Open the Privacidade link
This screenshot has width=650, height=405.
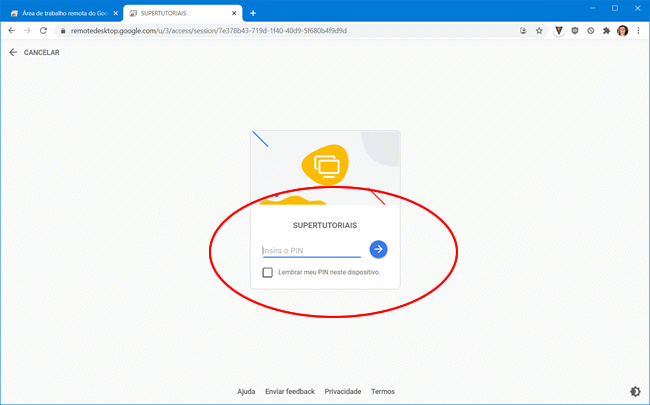[x=343, y=391]
